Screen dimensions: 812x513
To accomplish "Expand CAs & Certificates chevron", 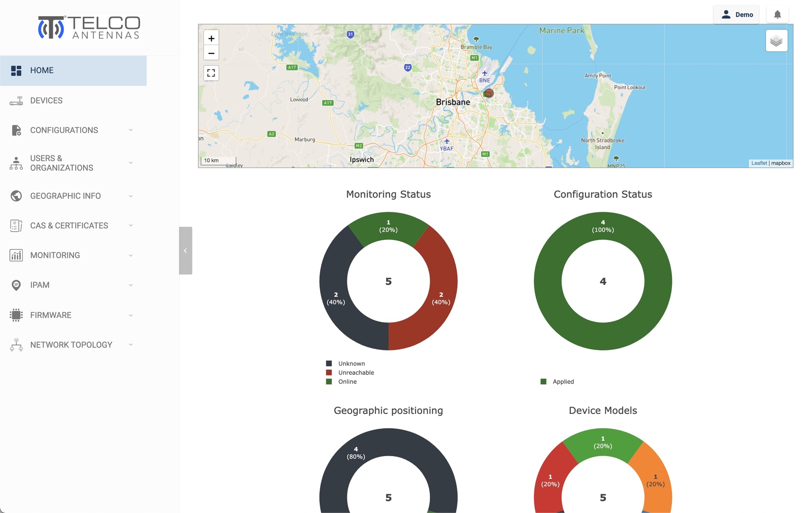I will tap(130, 226).
